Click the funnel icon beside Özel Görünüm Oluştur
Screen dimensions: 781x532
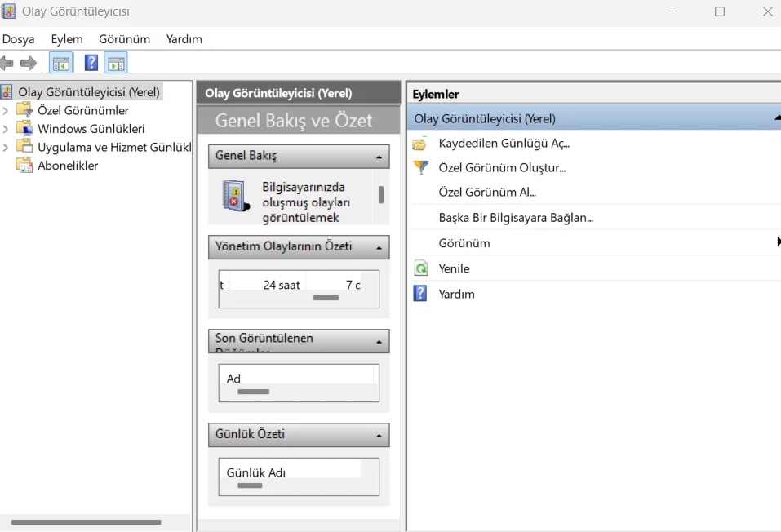pos(421,167)
